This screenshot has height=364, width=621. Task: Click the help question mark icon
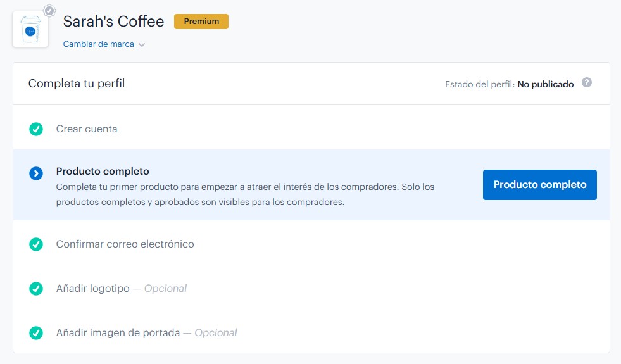[x=587, y=83]
